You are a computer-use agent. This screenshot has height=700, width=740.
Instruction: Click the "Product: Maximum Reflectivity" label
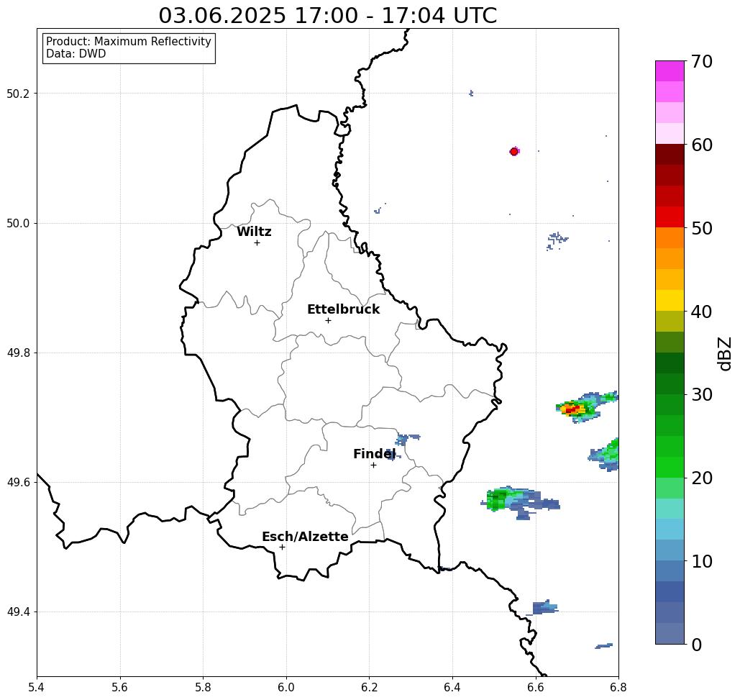(128, 42)
